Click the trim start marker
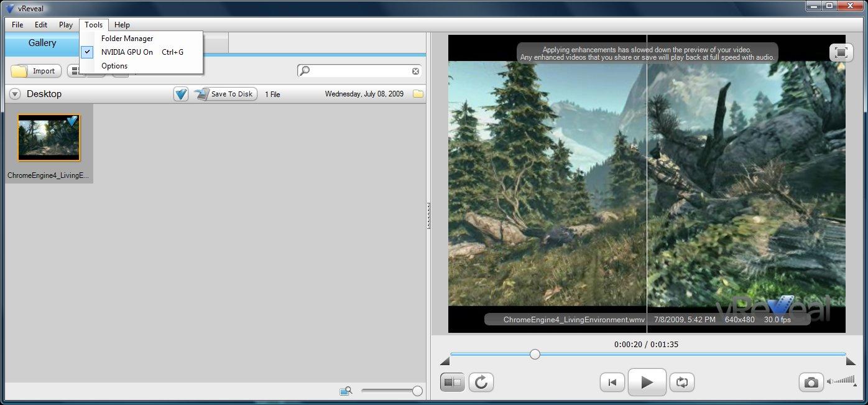 [445, 361]
